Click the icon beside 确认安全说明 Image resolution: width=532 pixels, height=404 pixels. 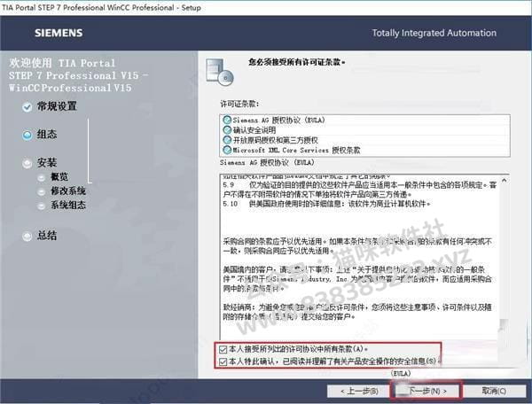coord(227,130)
